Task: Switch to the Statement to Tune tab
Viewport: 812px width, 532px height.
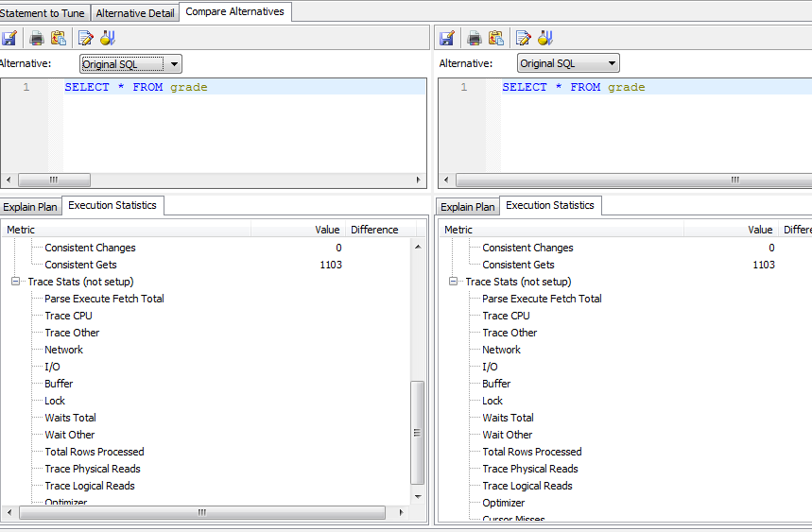Action: click(43, 13)
